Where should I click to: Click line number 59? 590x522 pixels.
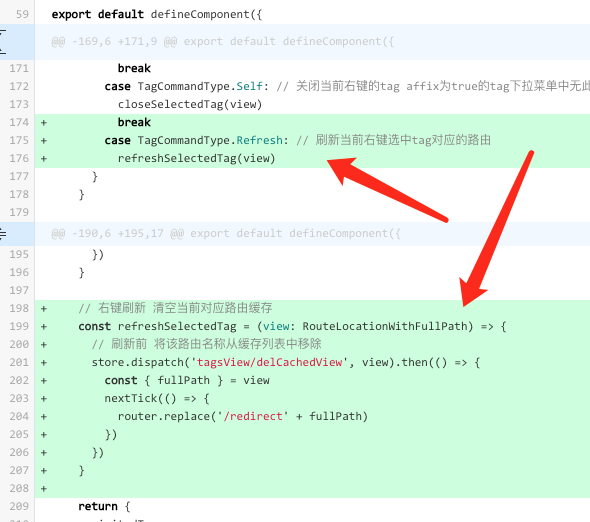(22, 14)
